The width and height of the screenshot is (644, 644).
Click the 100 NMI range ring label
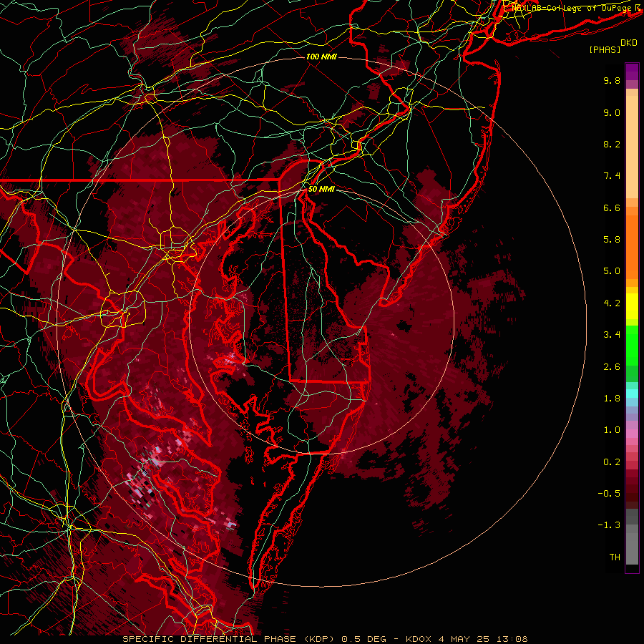tap(321, 57)
